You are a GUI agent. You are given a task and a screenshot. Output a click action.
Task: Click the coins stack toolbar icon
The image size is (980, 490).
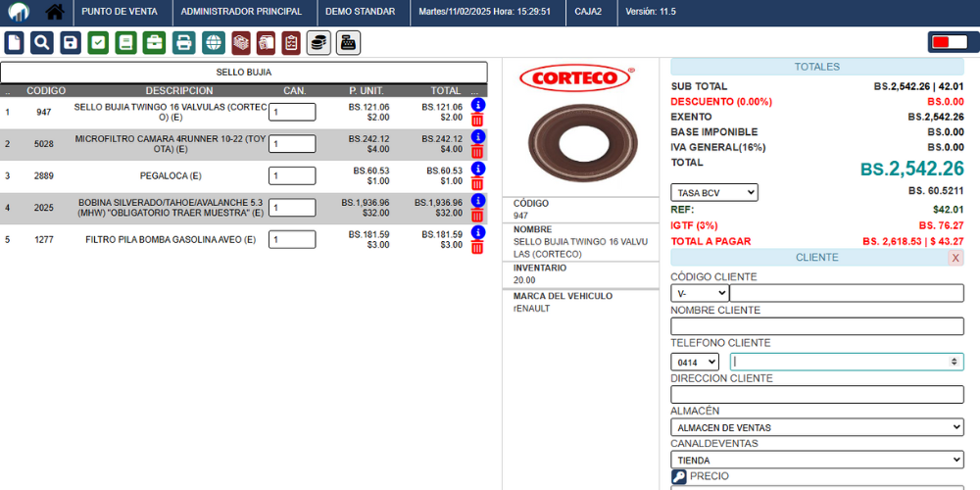coord(318,43)
